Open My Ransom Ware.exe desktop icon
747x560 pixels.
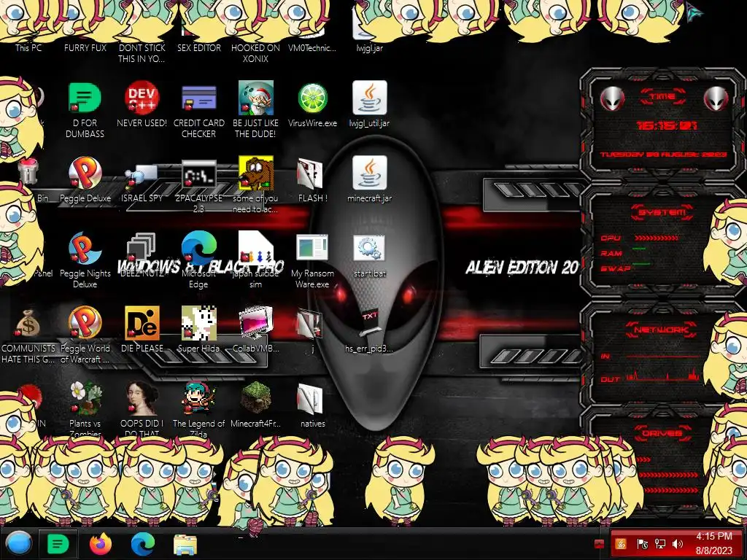click(x=312, y=249)
